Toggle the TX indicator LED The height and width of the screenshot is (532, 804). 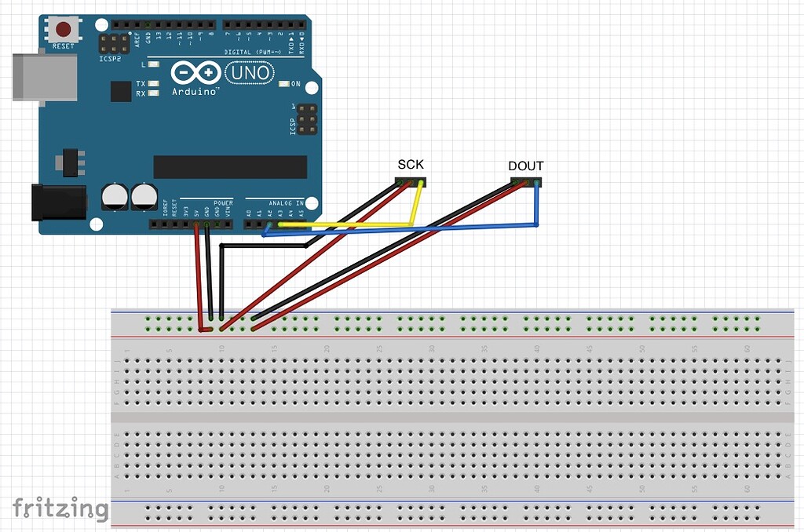[152, 83]
